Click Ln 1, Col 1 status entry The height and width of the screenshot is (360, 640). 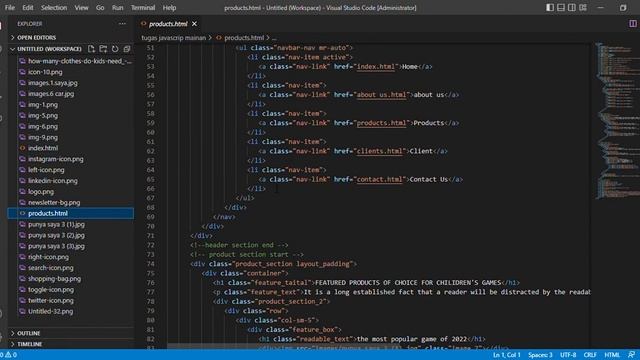point(507,355)
